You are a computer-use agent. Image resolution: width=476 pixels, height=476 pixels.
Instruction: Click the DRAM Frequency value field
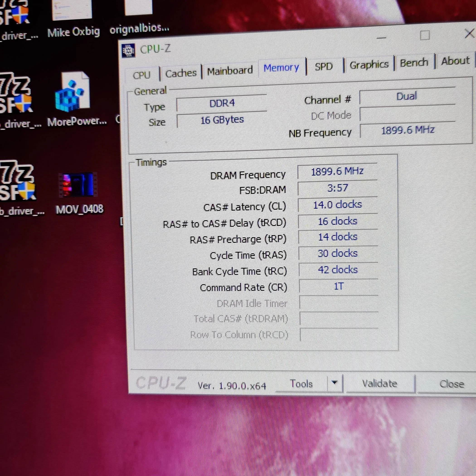point(338,171)
